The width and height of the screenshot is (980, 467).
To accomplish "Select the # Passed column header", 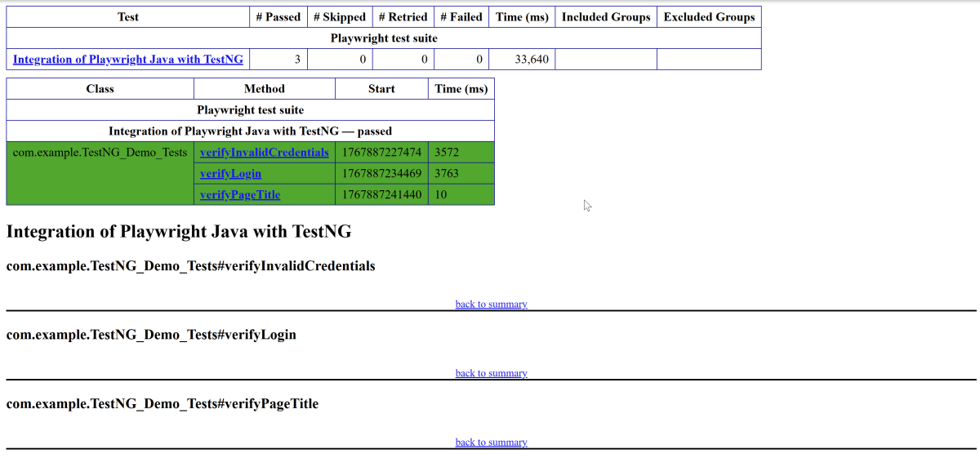I will point(278,17).
